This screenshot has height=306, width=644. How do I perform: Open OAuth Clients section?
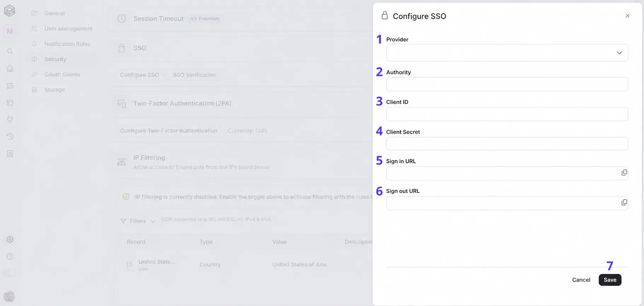tap(62, 74)
